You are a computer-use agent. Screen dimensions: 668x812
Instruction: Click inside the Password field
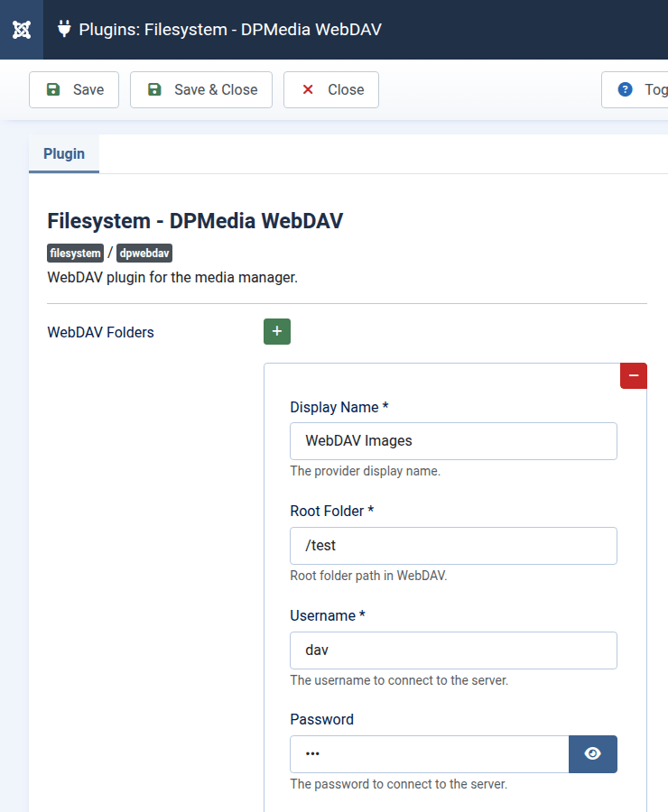click(429, 754)
